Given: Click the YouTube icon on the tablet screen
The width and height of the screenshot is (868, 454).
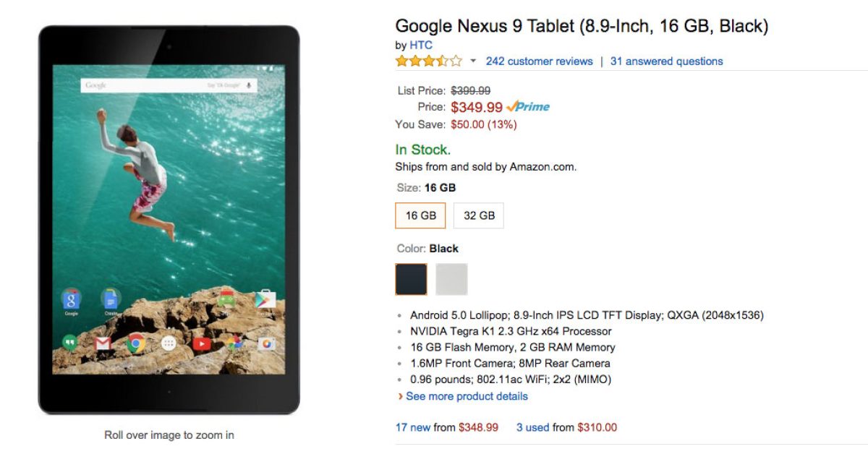Looking at the screenshot, I should (202, 344).
